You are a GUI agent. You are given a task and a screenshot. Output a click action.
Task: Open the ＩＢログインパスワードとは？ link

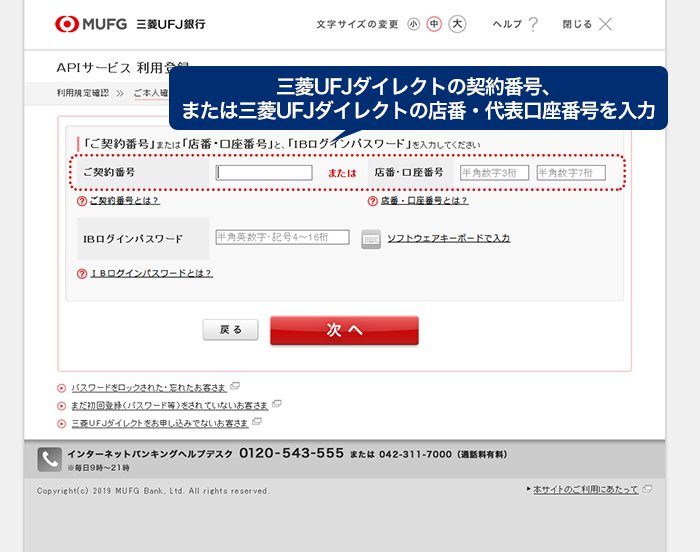[x=152, y=273]
